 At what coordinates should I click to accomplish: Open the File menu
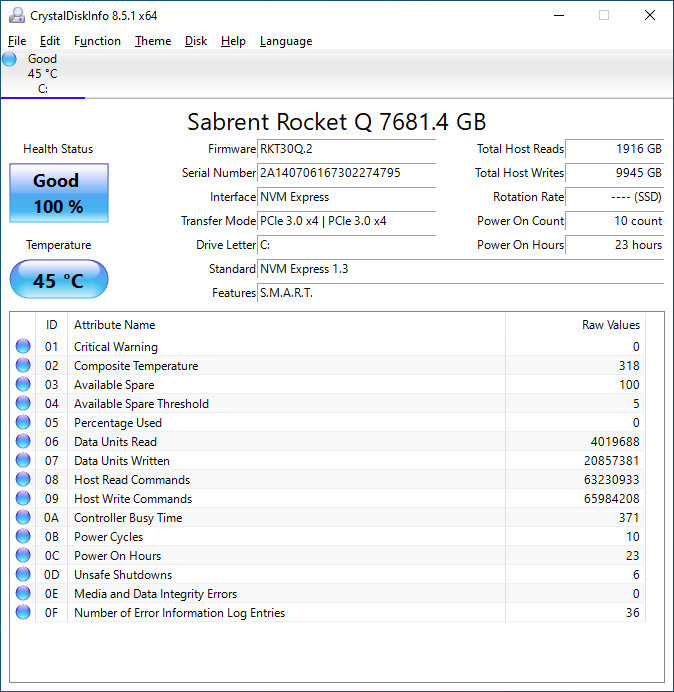[17, 41]
